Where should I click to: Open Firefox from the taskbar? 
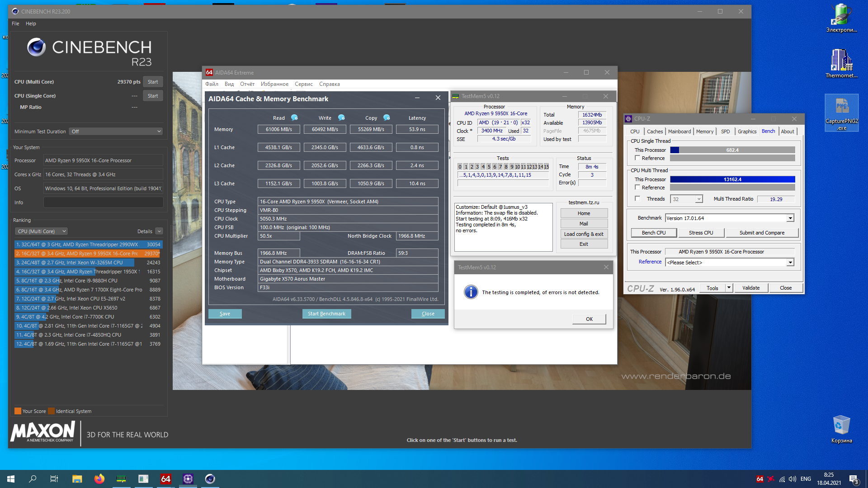99,479
